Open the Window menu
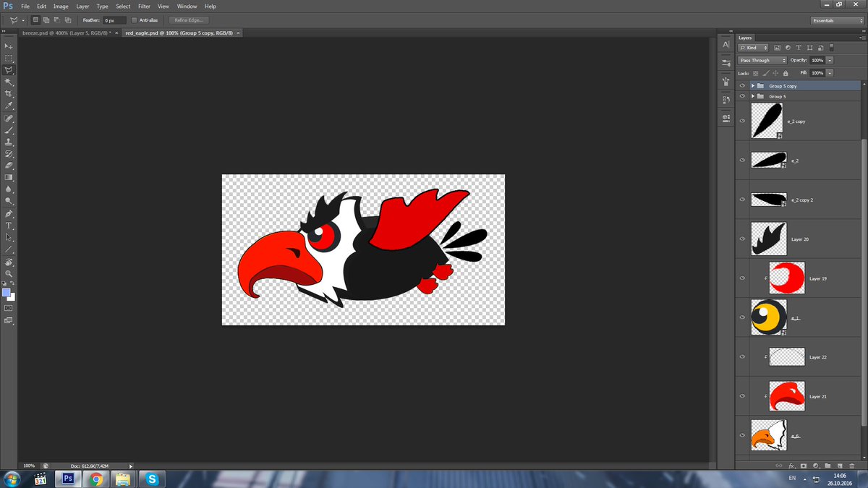Viewport: 868px width, 488px height. click(187, 7)
